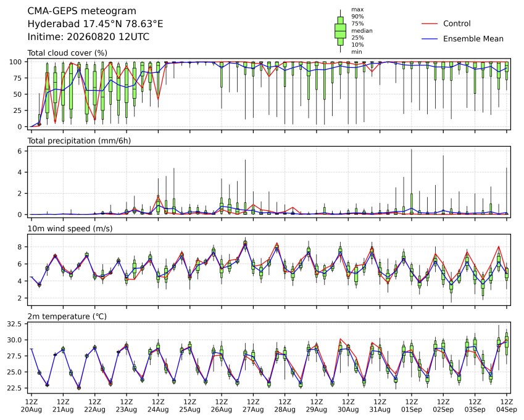Click the Hyderabad coordinates text
524x420 pixels.
pos(95,24)
